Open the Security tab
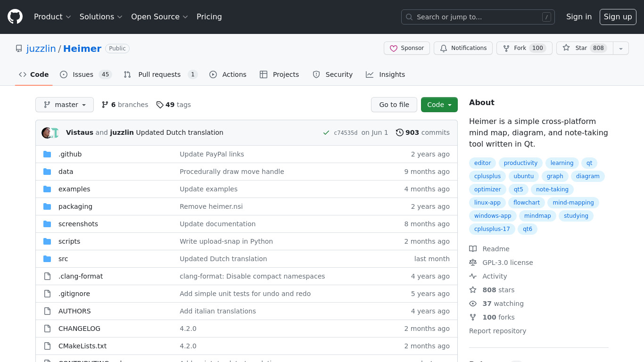644x362 pixels. 332,74
